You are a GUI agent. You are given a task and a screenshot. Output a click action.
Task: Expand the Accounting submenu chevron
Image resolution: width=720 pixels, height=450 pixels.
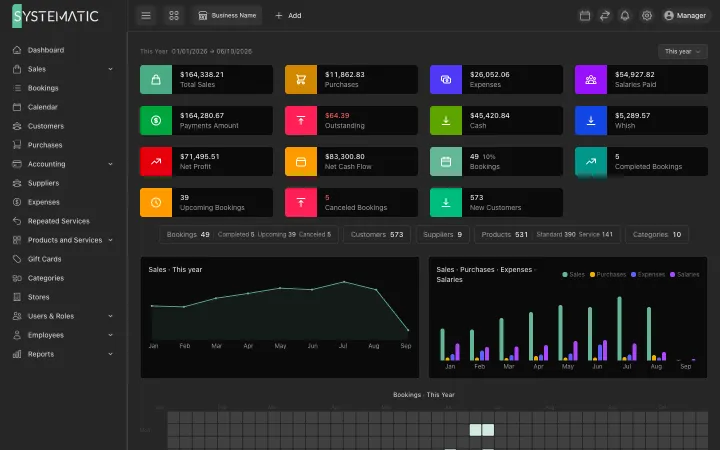110,164
